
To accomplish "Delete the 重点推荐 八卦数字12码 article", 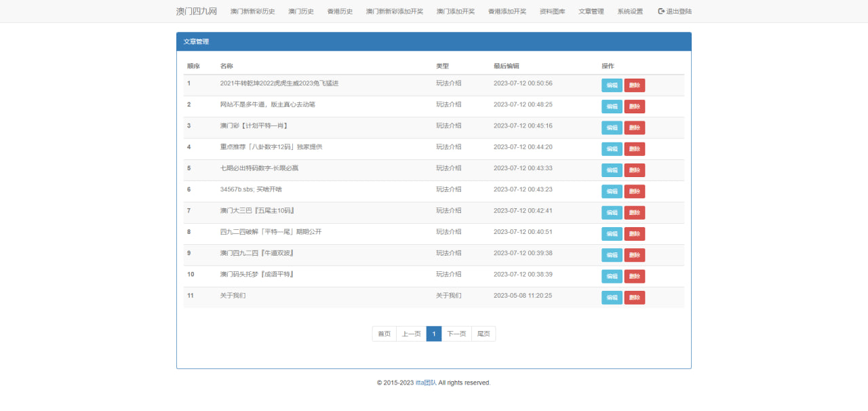I will tap(635, 149).
